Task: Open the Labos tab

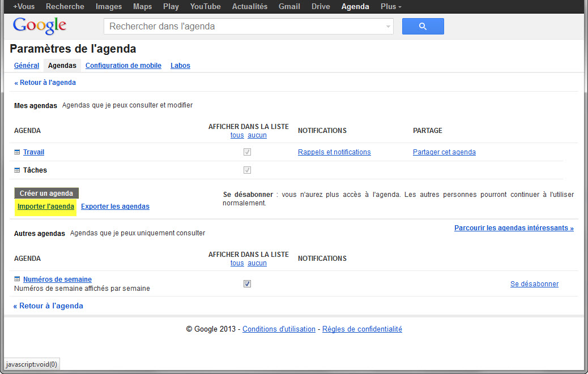Action: point(180,66)
